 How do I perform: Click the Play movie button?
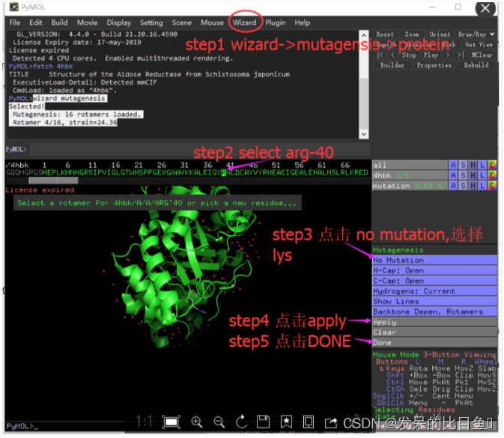tap(431, 55)
